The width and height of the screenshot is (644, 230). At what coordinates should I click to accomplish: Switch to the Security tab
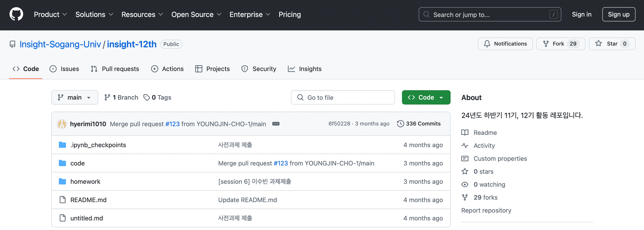[x=259, y=69]
